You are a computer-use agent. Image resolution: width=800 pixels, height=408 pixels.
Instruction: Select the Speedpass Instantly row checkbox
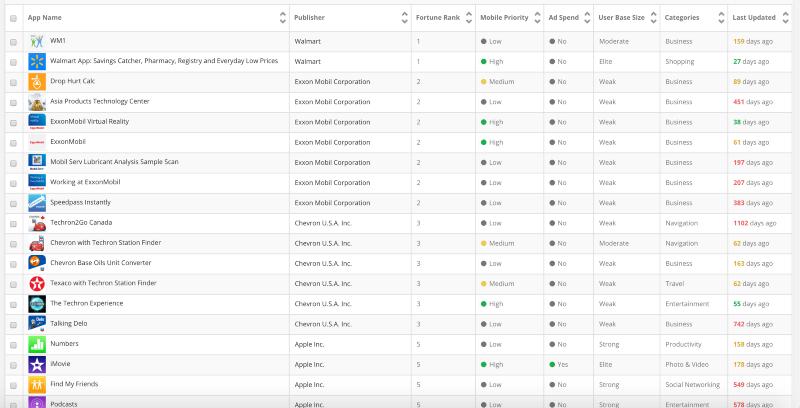click(13, 203)
